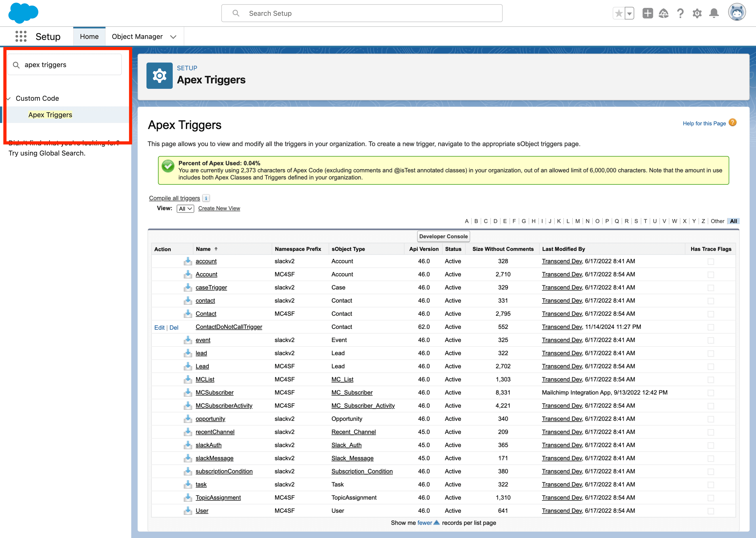Image resolution: width=756 pixels, height=538 pixels.
Task: Toggle trace flag checkbox for User row
Action: (x=711, y=511)
